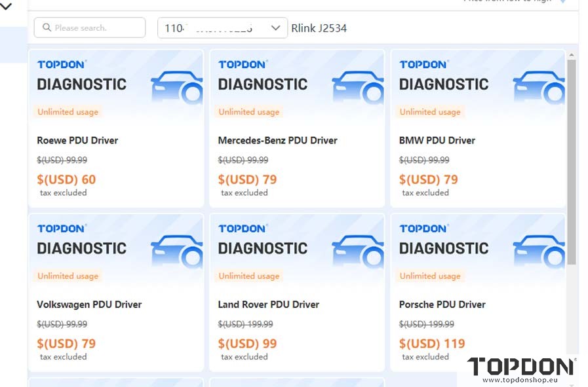This screenshot has height=387, width=588.
Task: Expand the chevron in the left sidebar
Action: pos(6,6)
